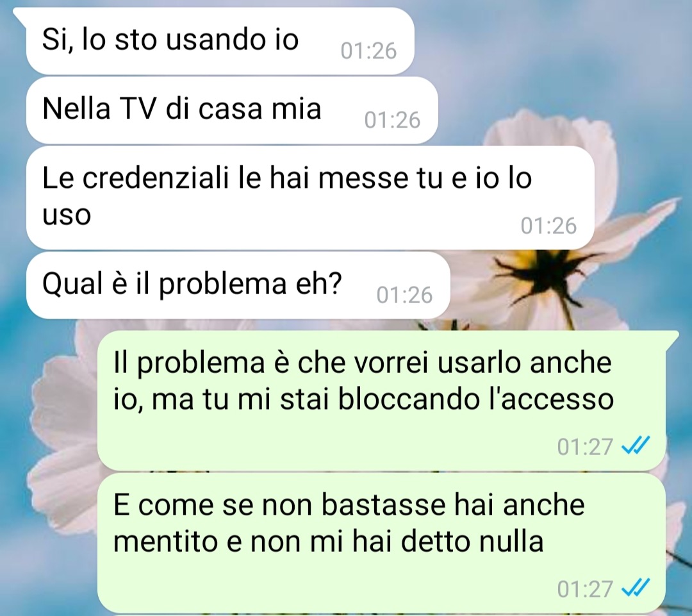Tap the "Le credenziali le hai messe tu" bubble
This screenshot has height=616, width=692.
pyautogui.click(x=310, y=197)
